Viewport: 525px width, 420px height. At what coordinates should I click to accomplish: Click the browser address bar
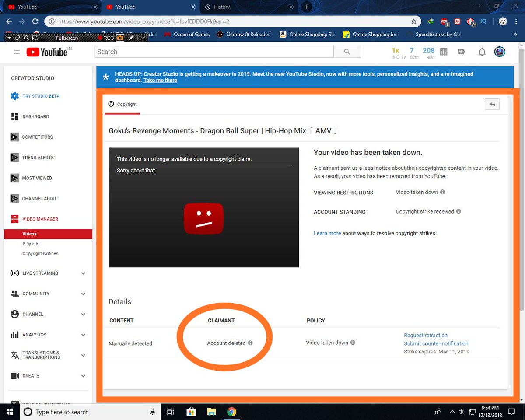[x=232, y=21]
